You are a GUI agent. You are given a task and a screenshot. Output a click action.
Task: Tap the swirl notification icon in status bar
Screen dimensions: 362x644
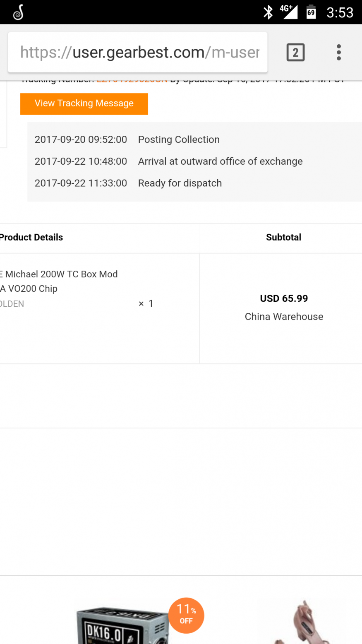[18, 13]
